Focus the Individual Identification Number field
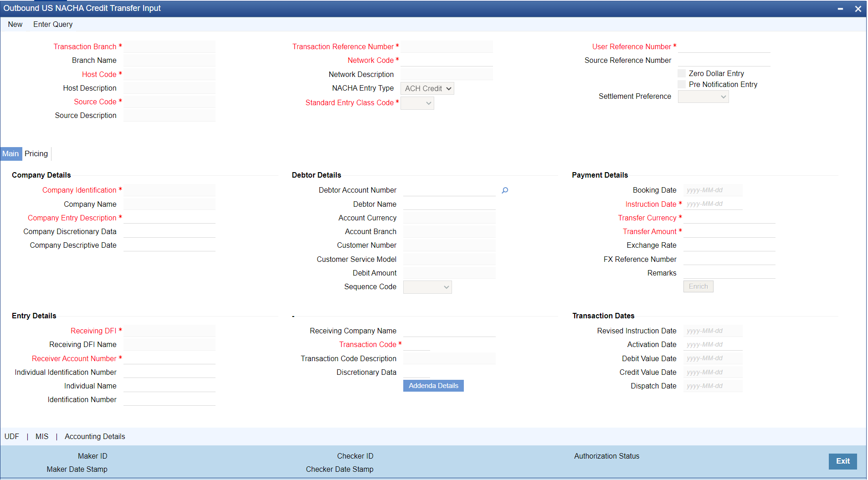The width and height of the screenshot is (868, 480). [x=169, y=372]
